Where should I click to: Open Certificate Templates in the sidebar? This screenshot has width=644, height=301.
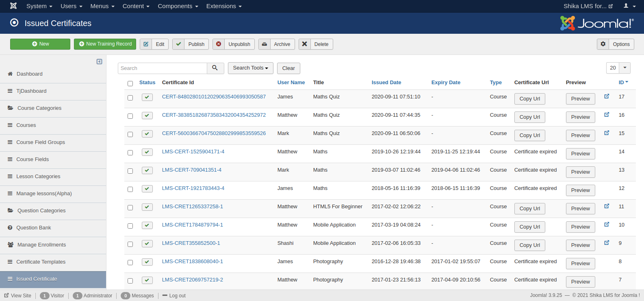(41, 262)
